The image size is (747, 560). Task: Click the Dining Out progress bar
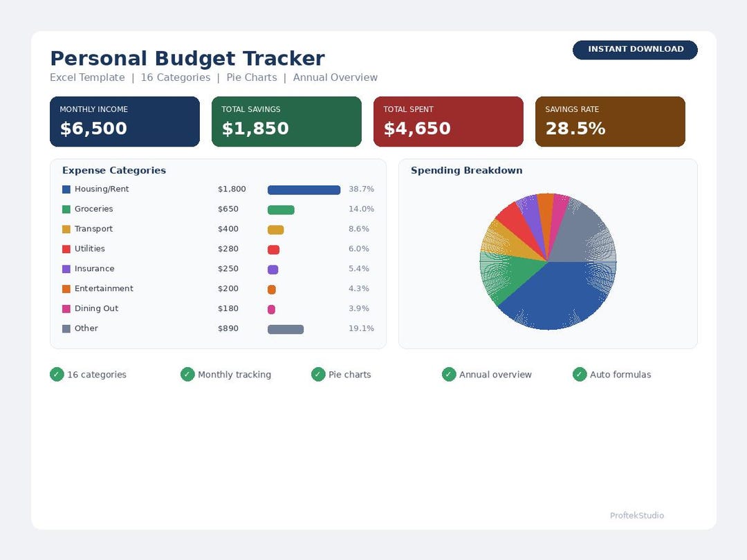tap(272, 310)
